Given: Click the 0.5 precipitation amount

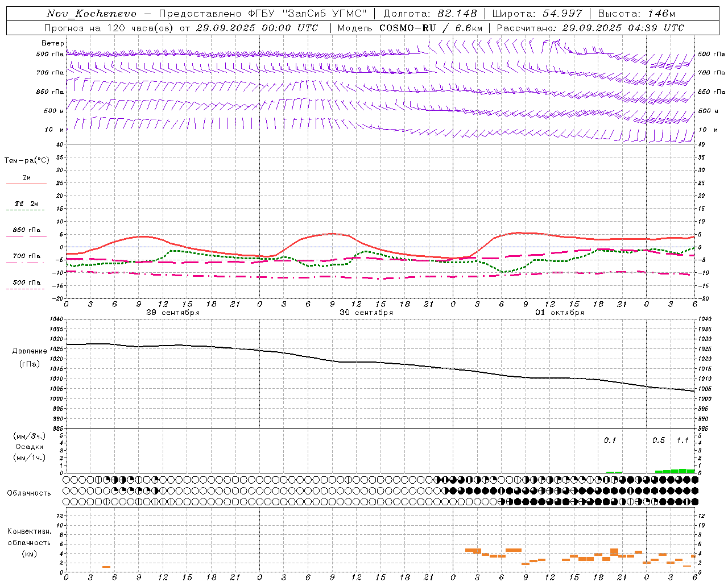Looking at the screenshot, I should [659, 440].
